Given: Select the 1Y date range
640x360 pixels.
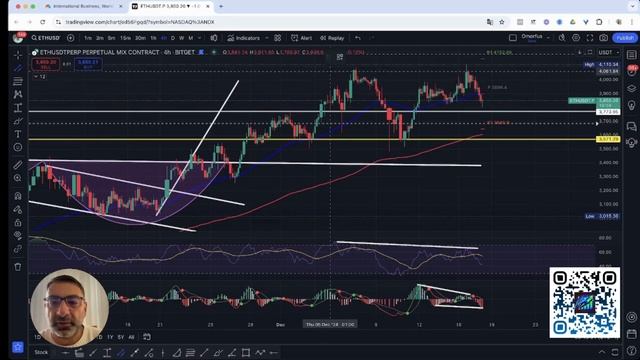Looking at the screenshot, I should (110, 337).
